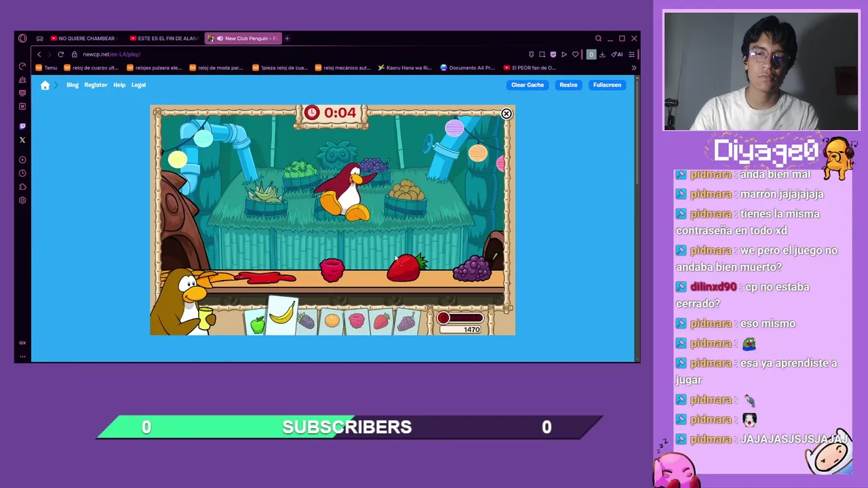Bookmark page with heart icon
The width and height of the screenshot is (868, 488).
575,54
